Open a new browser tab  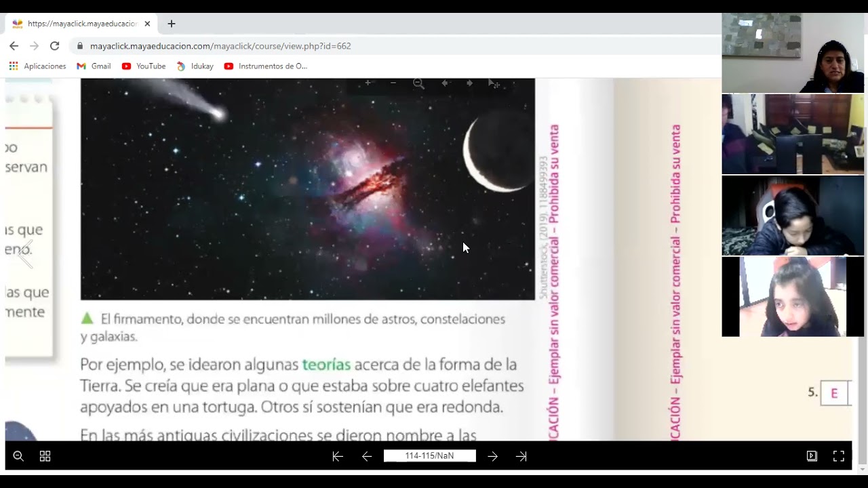point(172,24)
